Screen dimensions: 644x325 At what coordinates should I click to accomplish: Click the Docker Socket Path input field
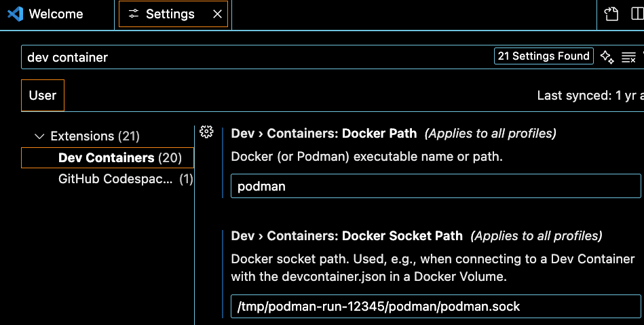pos(435,307)
